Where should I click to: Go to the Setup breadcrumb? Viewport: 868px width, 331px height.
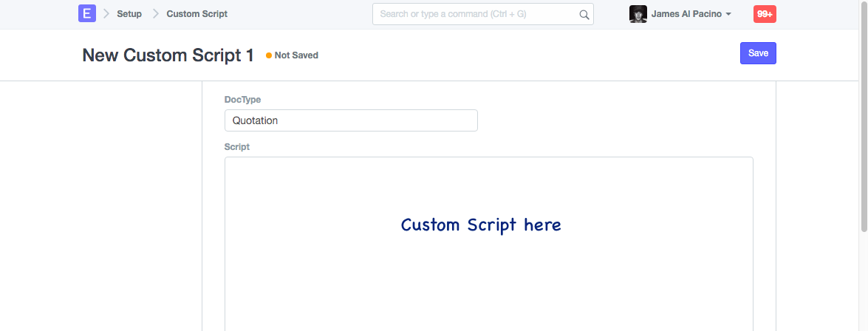point(129,14)
